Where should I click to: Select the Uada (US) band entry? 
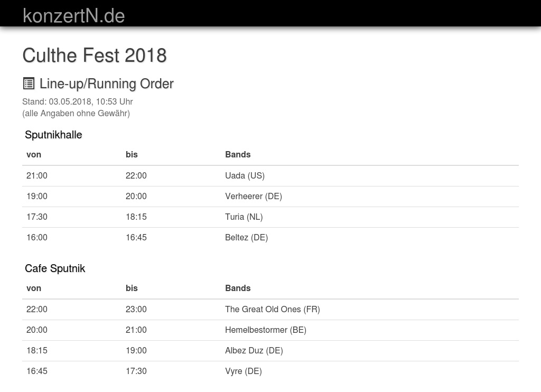pyautogui.click(x=245, y=175)
